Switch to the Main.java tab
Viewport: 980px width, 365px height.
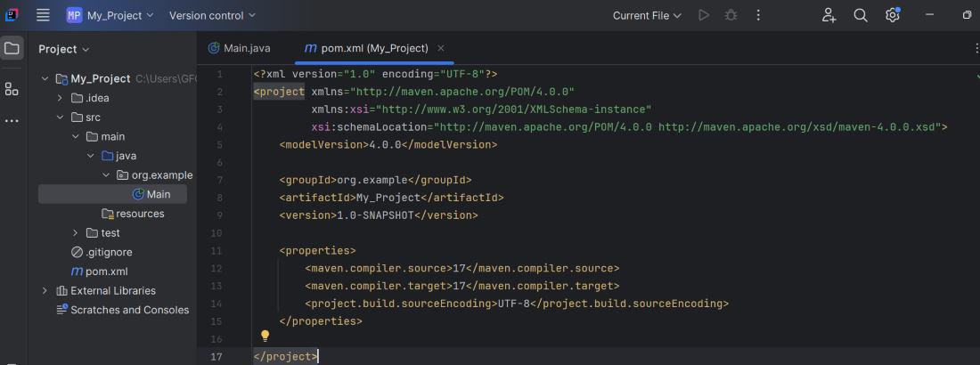pyautogui.click(x=239, y=48)
